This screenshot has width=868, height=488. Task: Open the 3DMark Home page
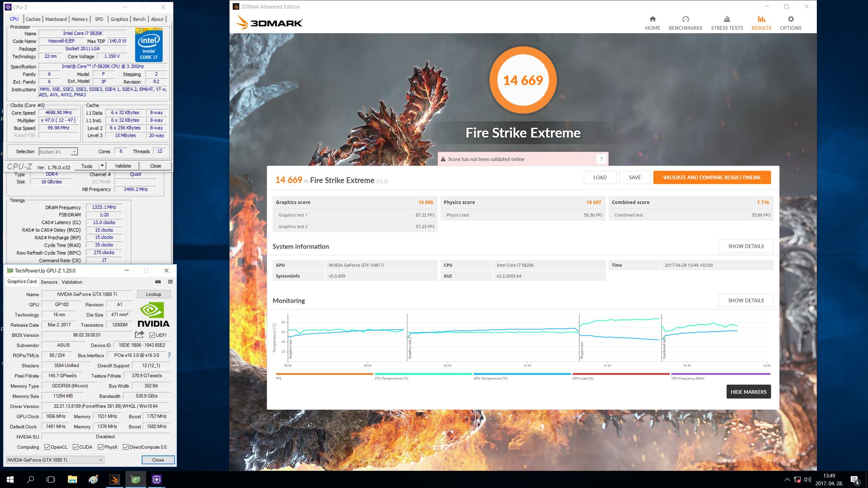point(652,23)
